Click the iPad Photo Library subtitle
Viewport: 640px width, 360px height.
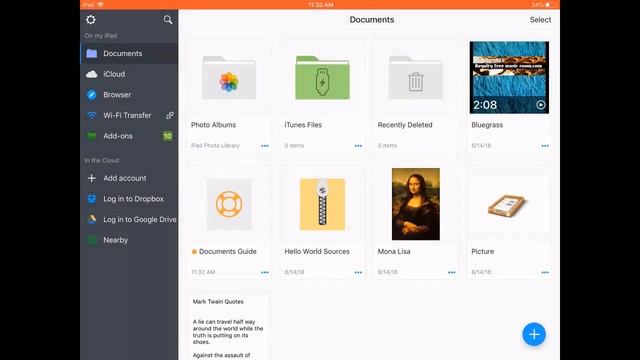pyautogui.click(x=215, y=146)
